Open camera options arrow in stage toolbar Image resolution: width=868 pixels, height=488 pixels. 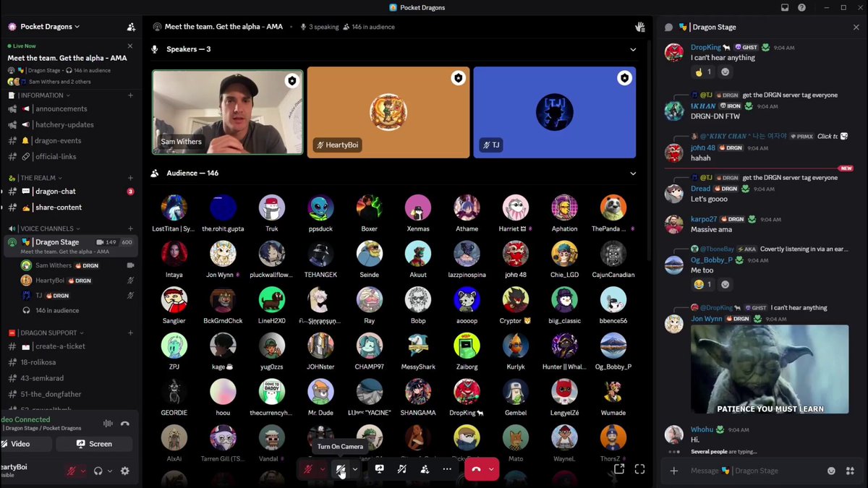tap(354, 469)
